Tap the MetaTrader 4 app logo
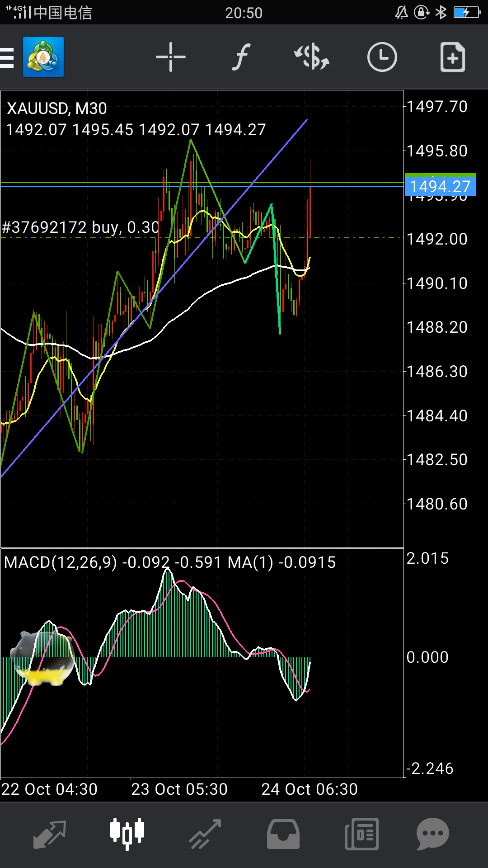 tap(43, 57)
